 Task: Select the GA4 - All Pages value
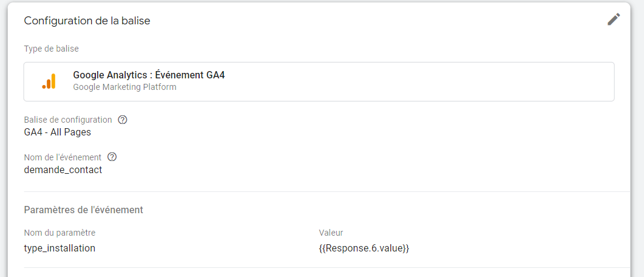point(58,132)
